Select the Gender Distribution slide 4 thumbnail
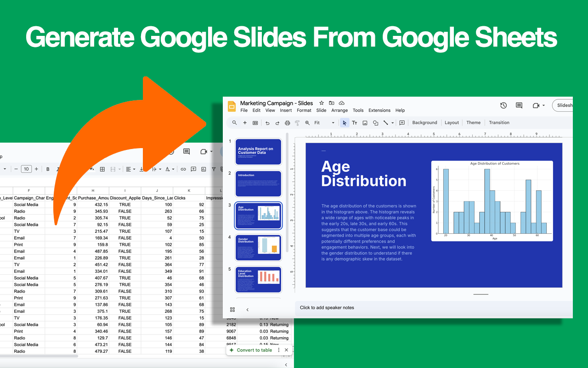The width and height of the screenshot is (588, 368). (258, 248)
